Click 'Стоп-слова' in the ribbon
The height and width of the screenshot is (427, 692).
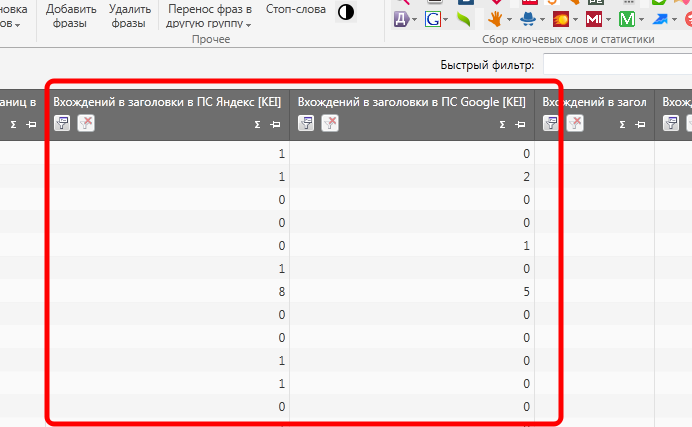click(295, 9)
